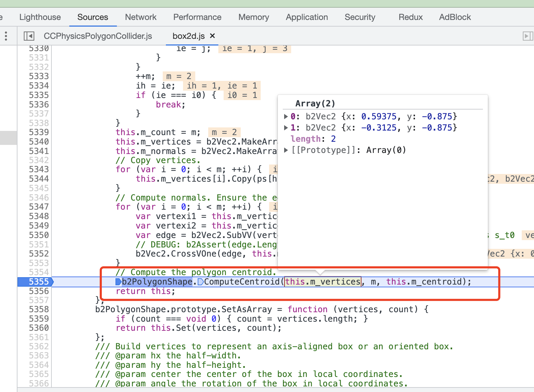
Task: Toggle the breakpoint on line 5355
Action: 38,282
